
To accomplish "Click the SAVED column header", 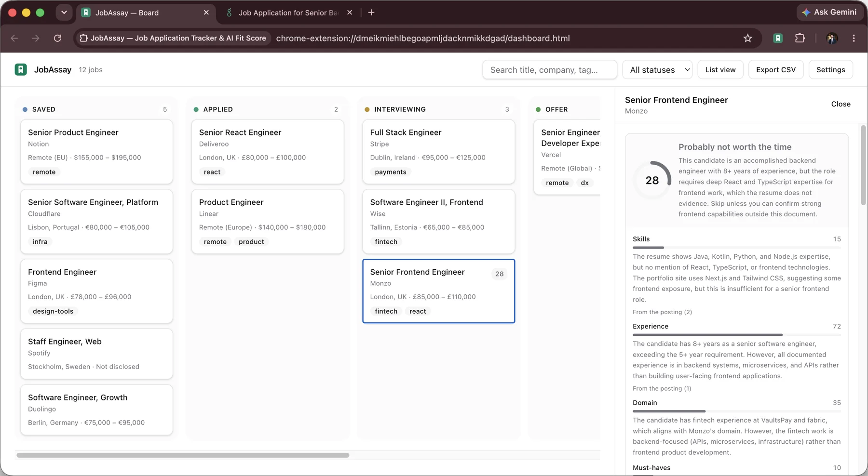I will pos(96,109).
